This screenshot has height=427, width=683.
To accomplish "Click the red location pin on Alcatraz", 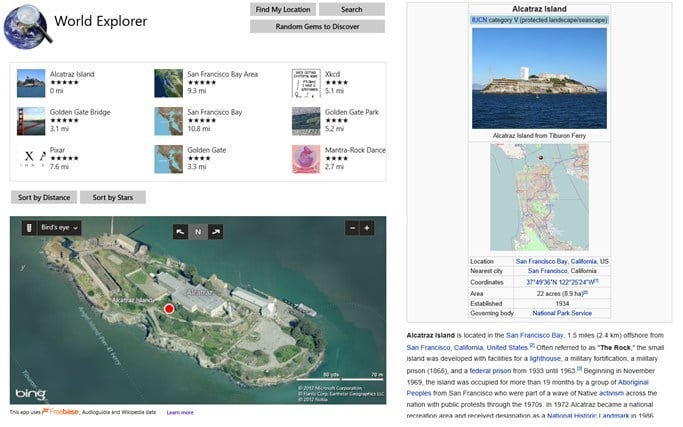I will click(x=169, y=309).
